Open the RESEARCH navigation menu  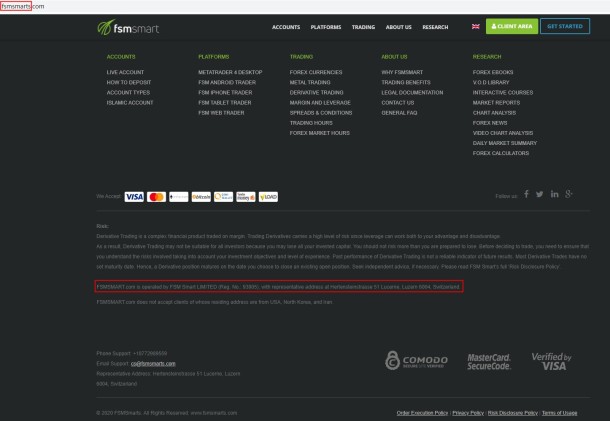pos(435,27)
